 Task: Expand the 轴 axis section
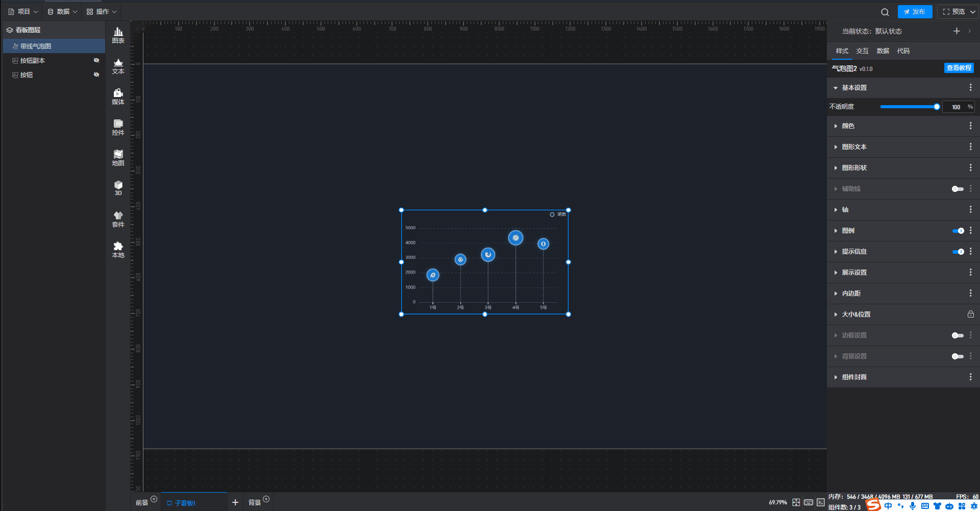coord(845,210)
